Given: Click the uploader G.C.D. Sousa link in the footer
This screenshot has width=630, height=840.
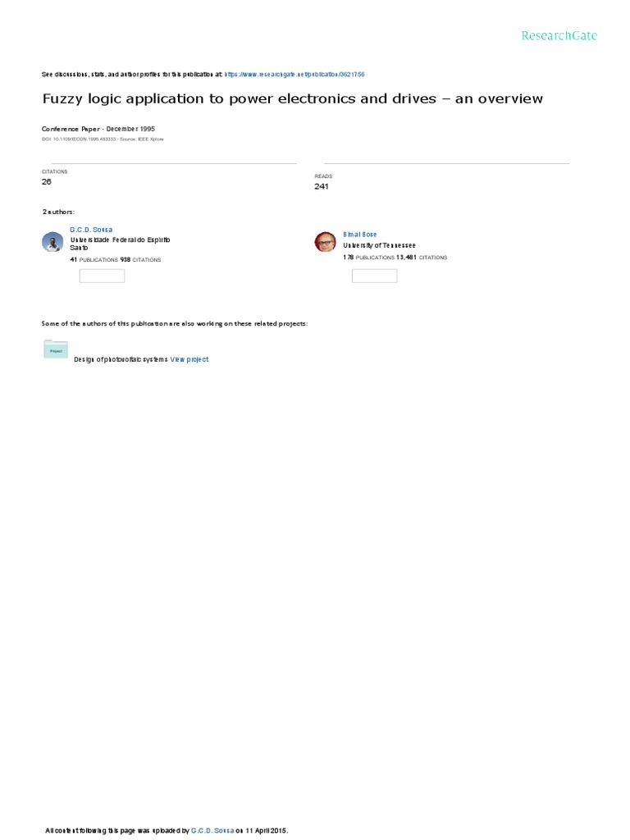Looking at the screenshot, I should click(212, 830).
